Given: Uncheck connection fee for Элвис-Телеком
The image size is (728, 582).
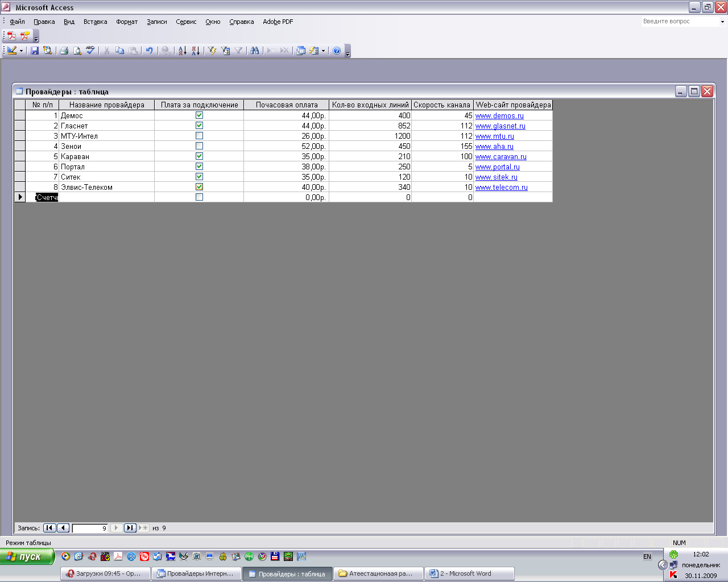Looking at the screenshot, I should (x=199, y=187).
